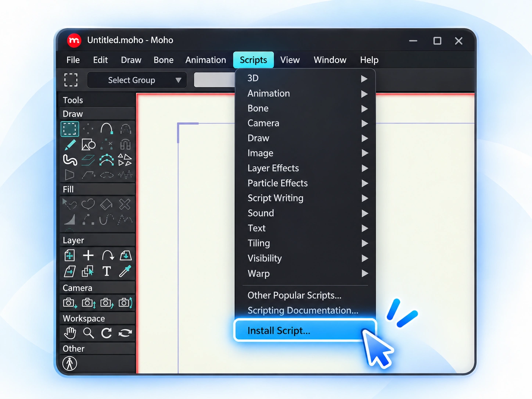Select the Add Text layer tool (T icon)

coord(107,271)
